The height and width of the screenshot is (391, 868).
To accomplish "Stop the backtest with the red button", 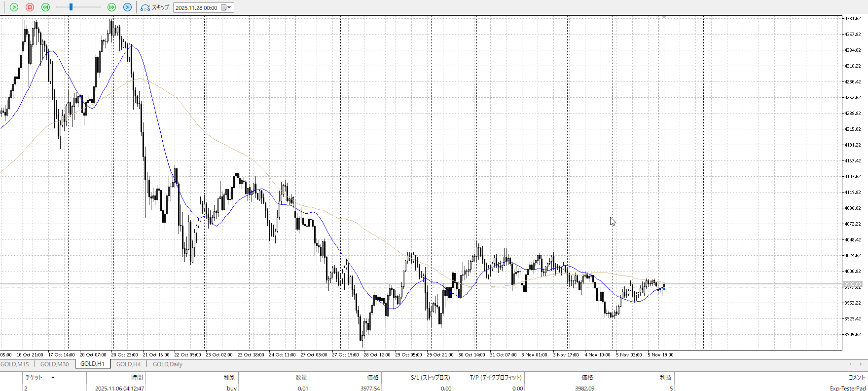I will click(30, 7).
